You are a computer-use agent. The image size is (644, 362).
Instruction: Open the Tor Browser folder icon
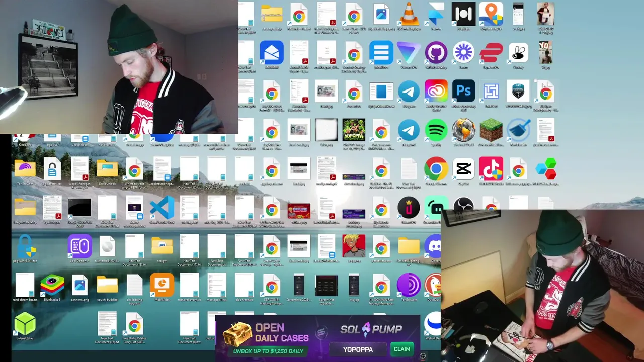(x=25, y=169)
